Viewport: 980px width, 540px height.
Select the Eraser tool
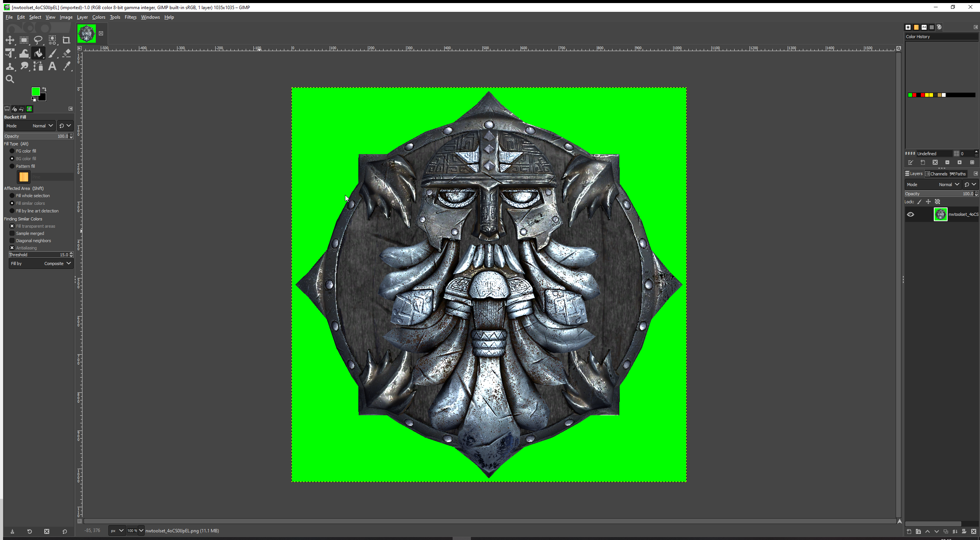pos(66,53)
